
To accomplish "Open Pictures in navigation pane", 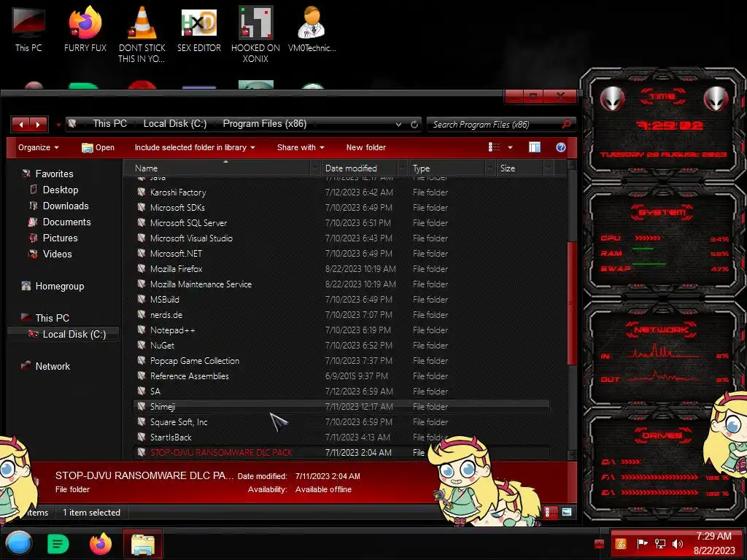I will click(x=60, y=238).
